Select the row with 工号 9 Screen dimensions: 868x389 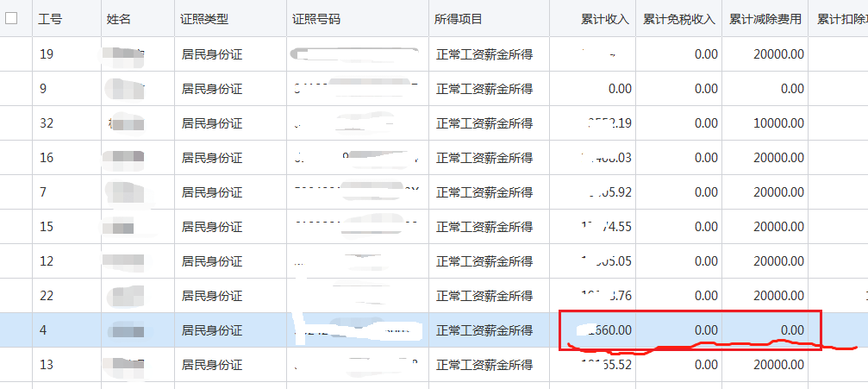pyautogui.click(x=44, y=89)
